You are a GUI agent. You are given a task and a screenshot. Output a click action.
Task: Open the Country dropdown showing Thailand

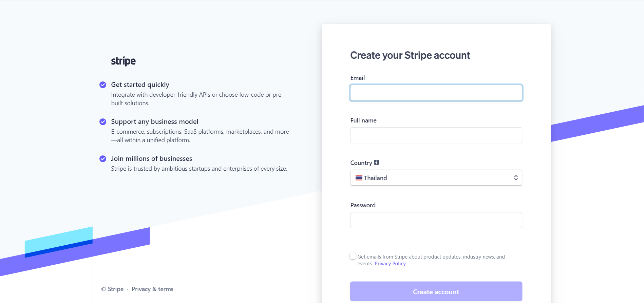(436, 178)
